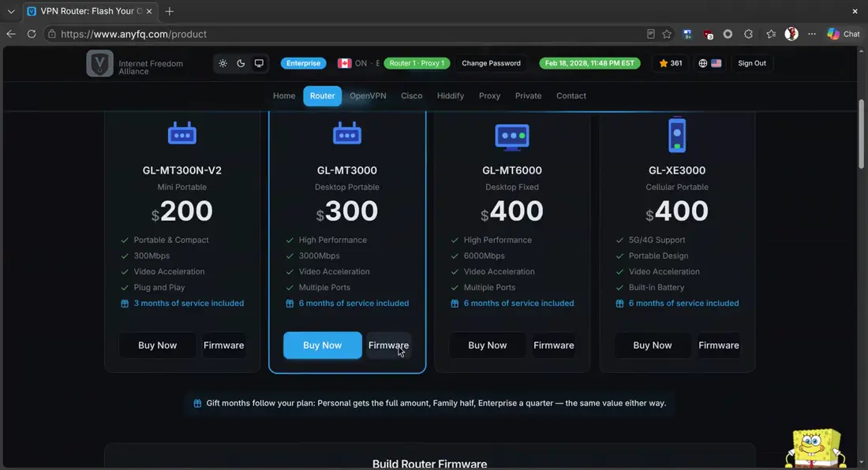This screenshot has height=470, width=868.
Task: Click gift icon in the plan note banner
Action: (x=197, y=403)
